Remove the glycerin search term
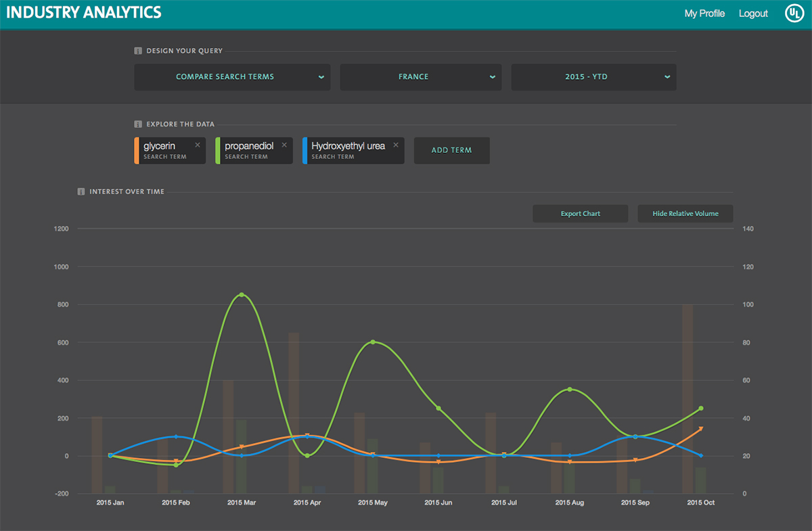 [198, 145]
